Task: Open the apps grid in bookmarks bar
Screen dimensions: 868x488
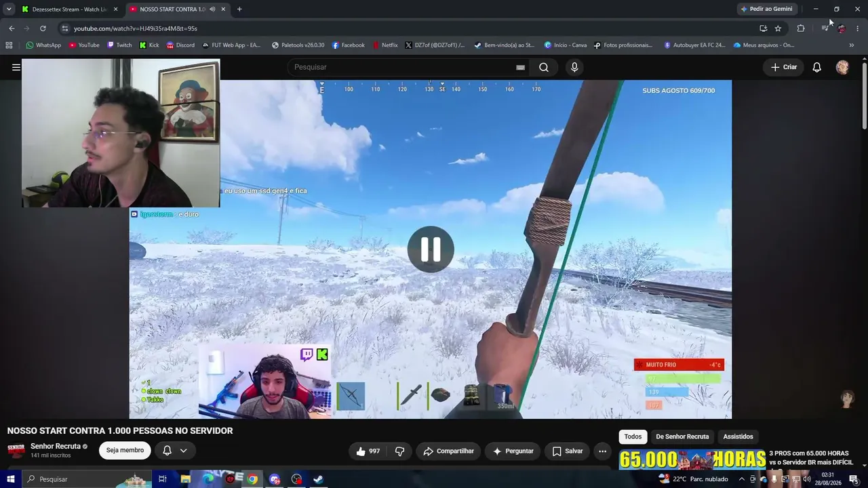Action: click(9, 45)
